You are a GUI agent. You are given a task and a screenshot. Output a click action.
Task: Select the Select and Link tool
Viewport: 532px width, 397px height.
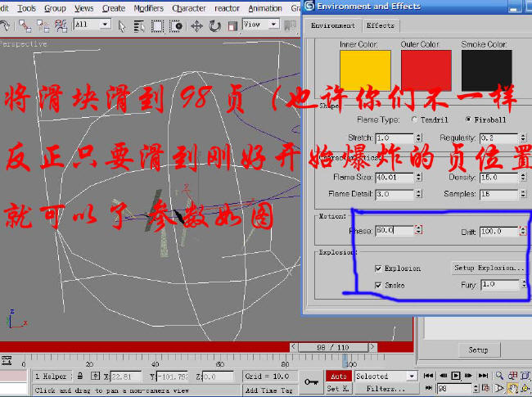pos(25,26)
